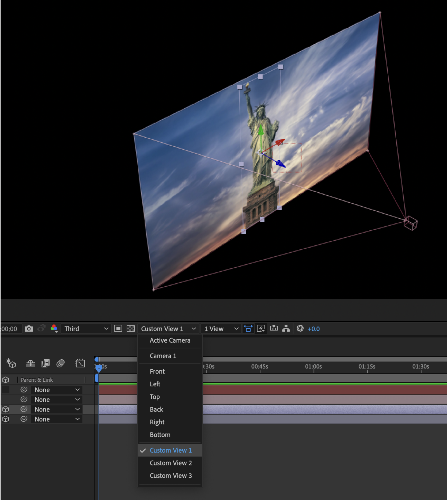Select the Bottom view menu item
This screenshot has width=448, height=502.
(170, 435)
